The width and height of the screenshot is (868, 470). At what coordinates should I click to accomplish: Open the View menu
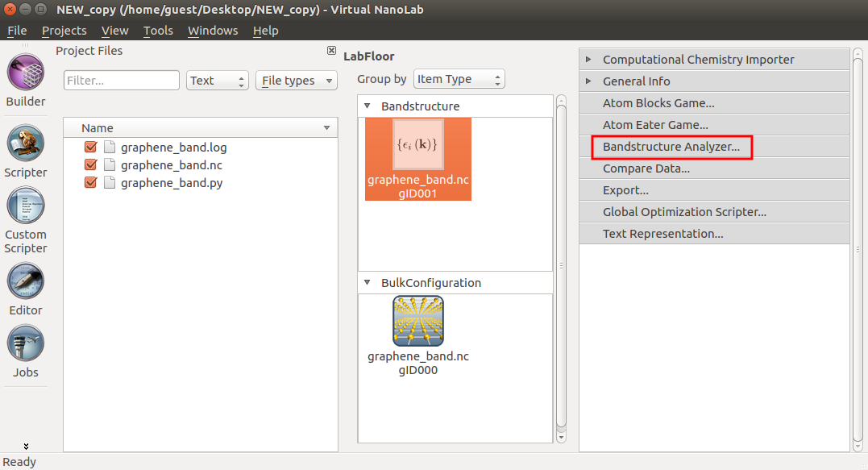(x=114, y=31)
